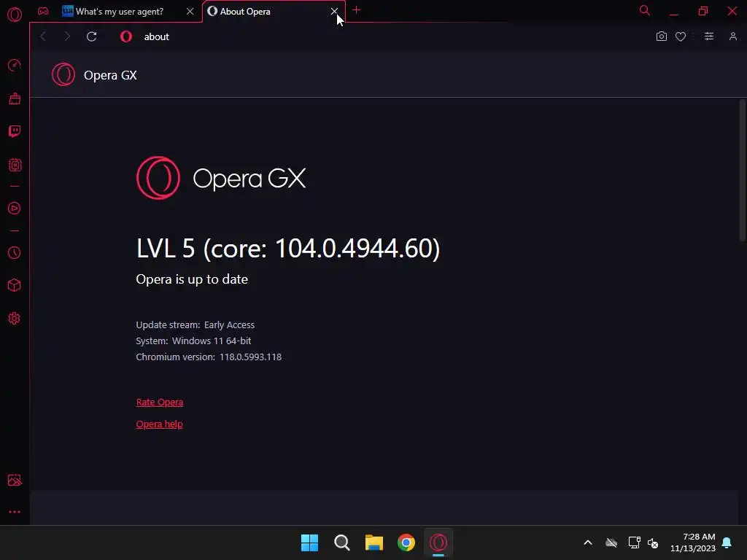This screenshot has width=747, height=560.
Task: Click the version text LVL 5 core
Action: click(287, 248)
